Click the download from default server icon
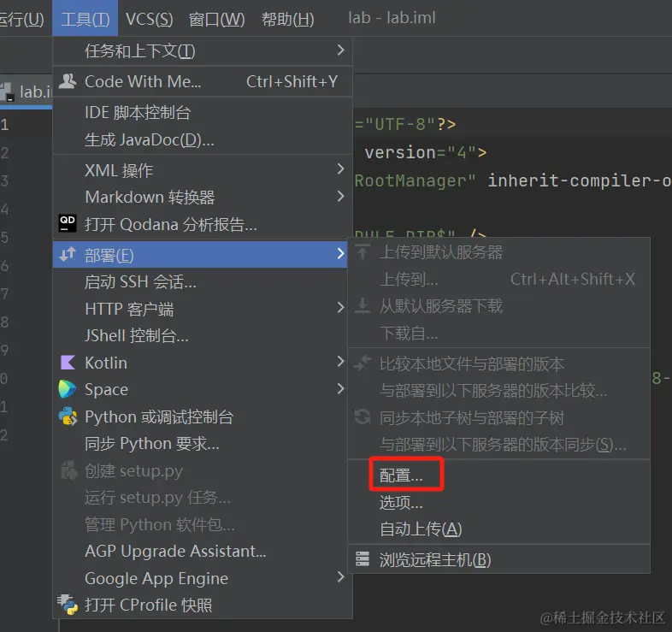Image resolution: width=672 pixels, height=632 pixels. click(363, 305)
